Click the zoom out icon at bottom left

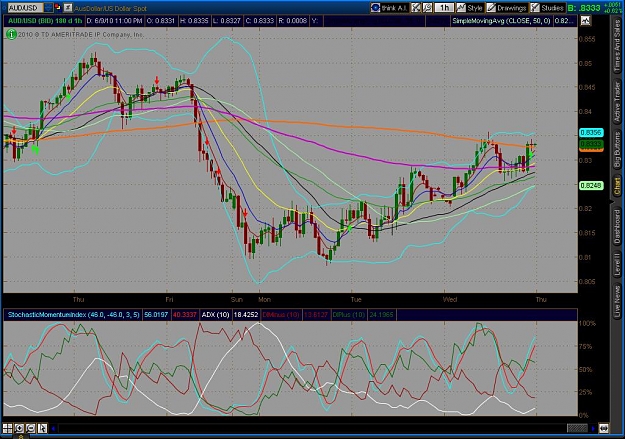tap(30, 428)
